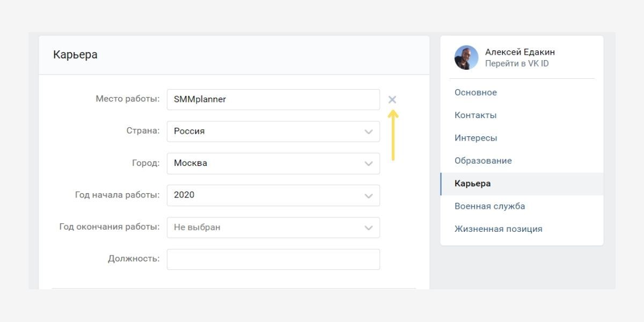Open the Город dropdown arrow
This screenshot has height=322, width=644.
pyautogui.click(x=369, y=164)
